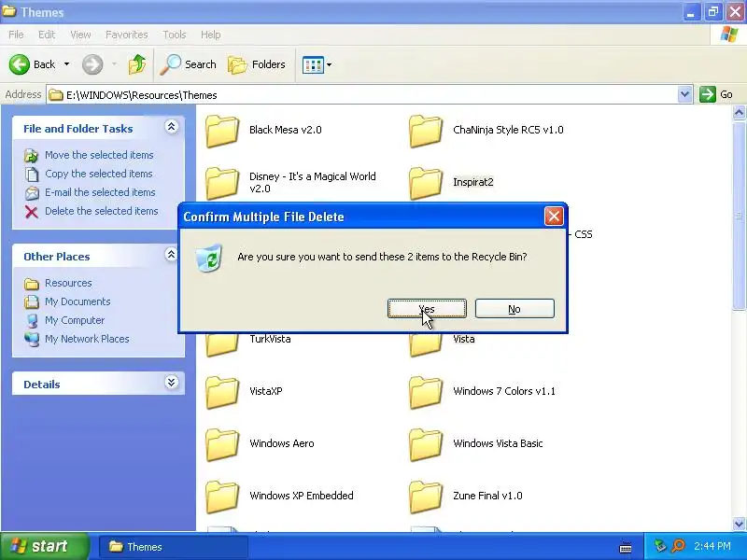747x560 pixels.
Task: Expand the Address bar dropdown arrow
Action: 684,95
